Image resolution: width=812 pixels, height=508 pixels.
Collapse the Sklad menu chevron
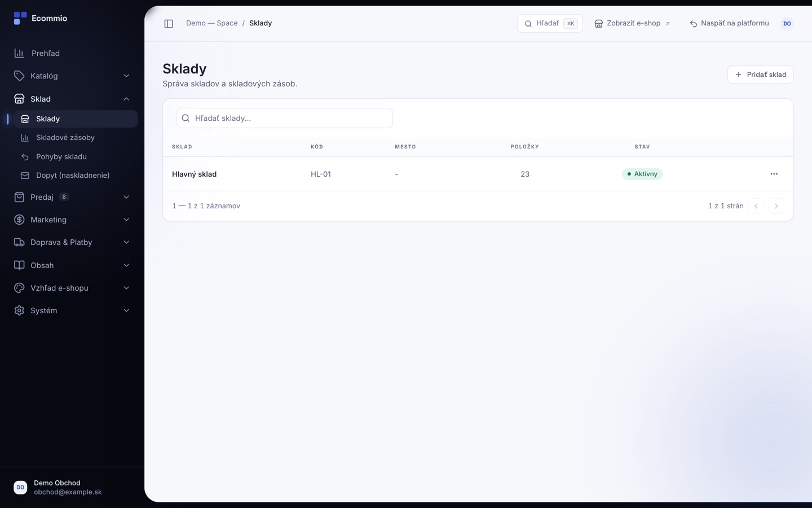[126, 99]
